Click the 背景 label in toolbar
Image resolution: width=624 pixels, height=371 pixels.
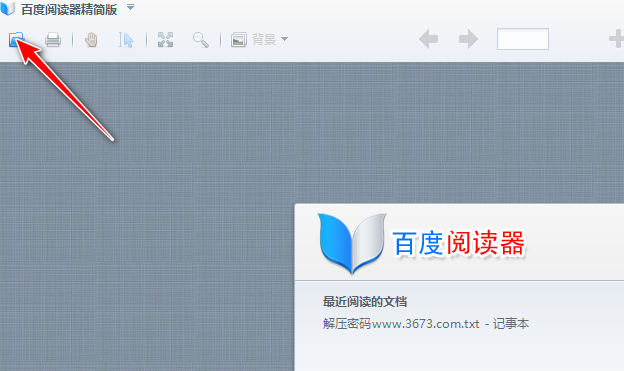coord(264,39)
